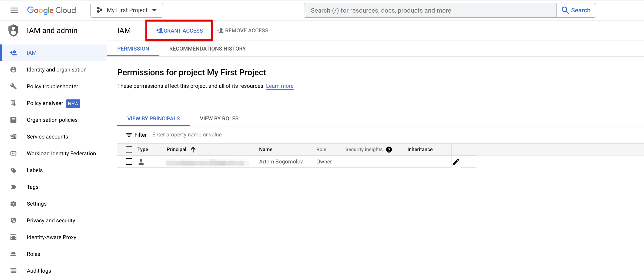Screen dimensions: 644x278
Task: Click the Policy troubleshooter wrench icon
Action: pos(13,86)
